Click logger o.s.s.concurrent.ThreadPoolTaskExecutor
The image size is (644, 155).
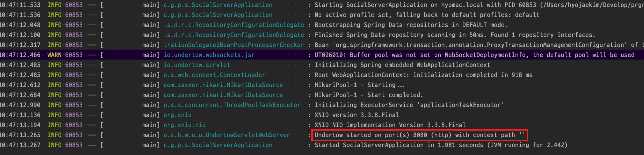232,105
